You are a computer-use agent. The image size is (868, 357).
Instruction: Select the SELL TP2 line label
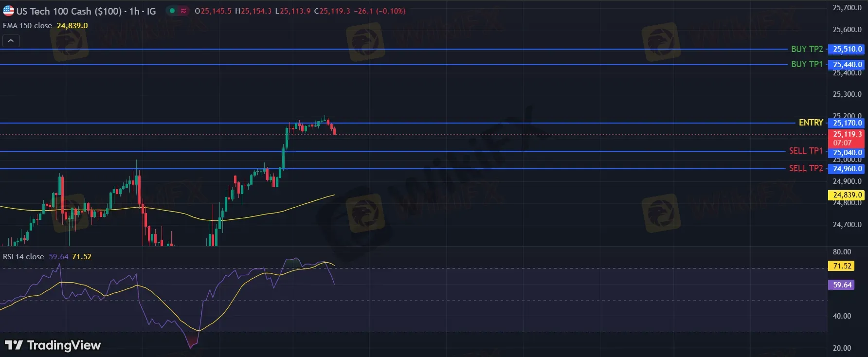(x=806, y=168)
